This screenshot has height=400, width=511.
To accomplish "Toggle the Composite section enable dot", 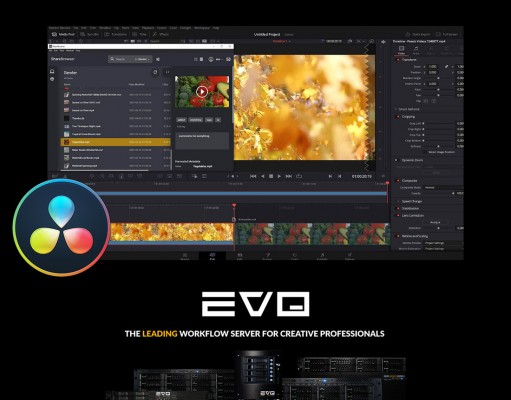I will pos(398,181).
